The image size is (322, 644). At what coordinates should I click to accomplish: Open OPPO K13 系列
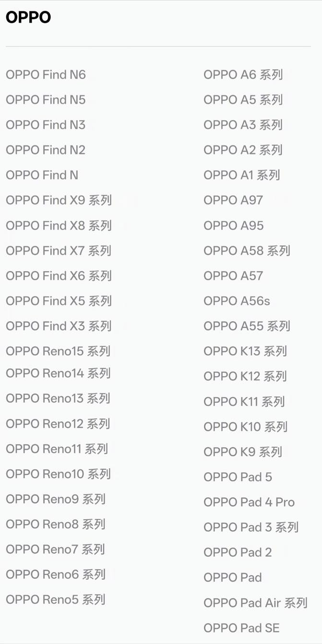245,351
